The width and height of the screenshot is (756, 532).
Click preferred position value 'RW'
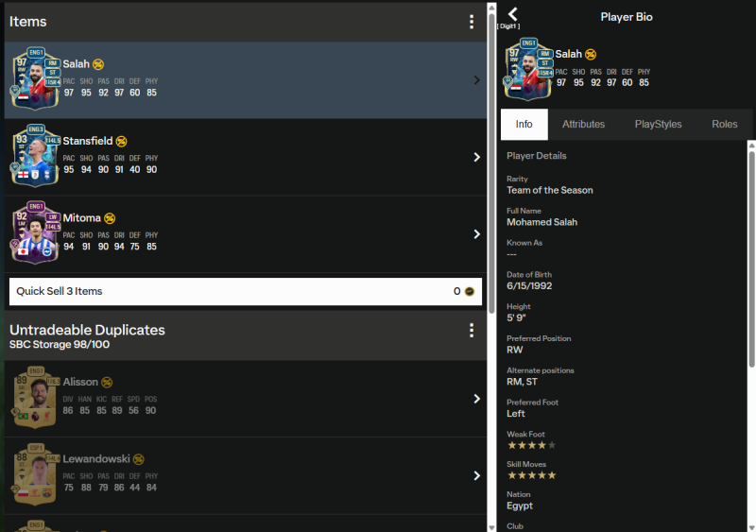[514, 350]
